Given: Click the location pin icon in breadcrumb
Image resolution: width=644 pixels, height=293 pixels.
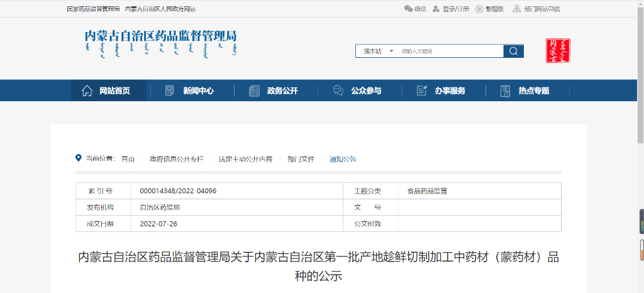Looking at the screenshot, I should [79, 158].
